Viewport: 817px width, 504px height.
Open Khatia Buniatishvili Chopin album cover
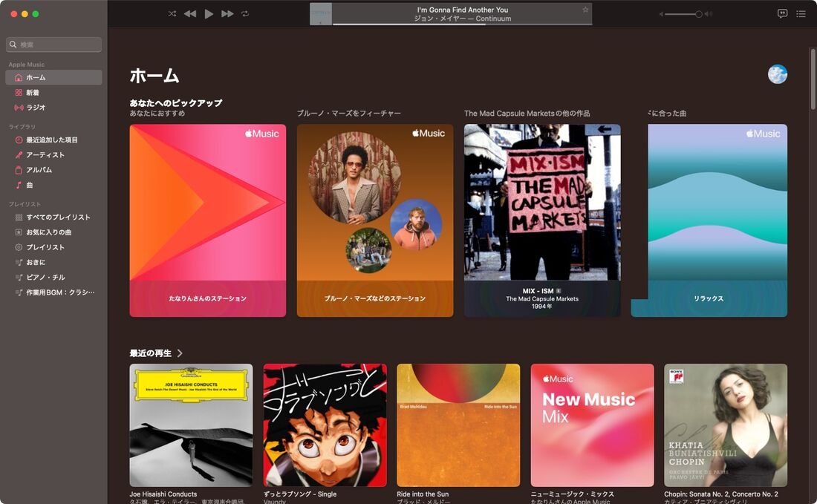tap(726, 425)
